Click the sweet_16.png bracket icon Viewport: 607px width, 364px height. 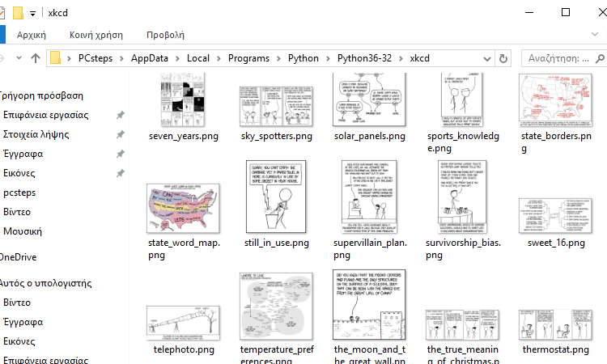555,216
